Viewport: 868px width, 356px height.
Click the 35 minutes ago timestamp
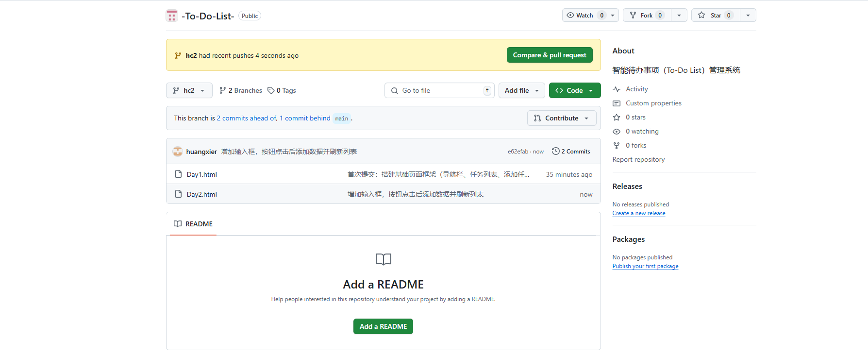click(569, 174)
